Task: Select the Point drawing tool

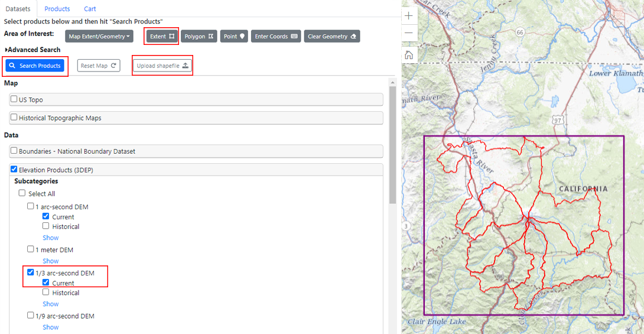Action: pyautogui.click(x=234, y=36)
